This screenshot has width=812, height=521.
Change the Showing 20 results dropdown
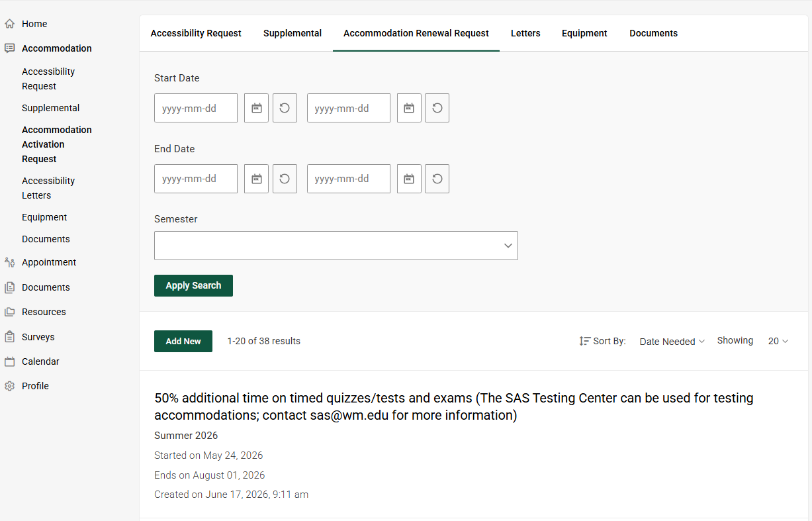[x=778, y=342]
